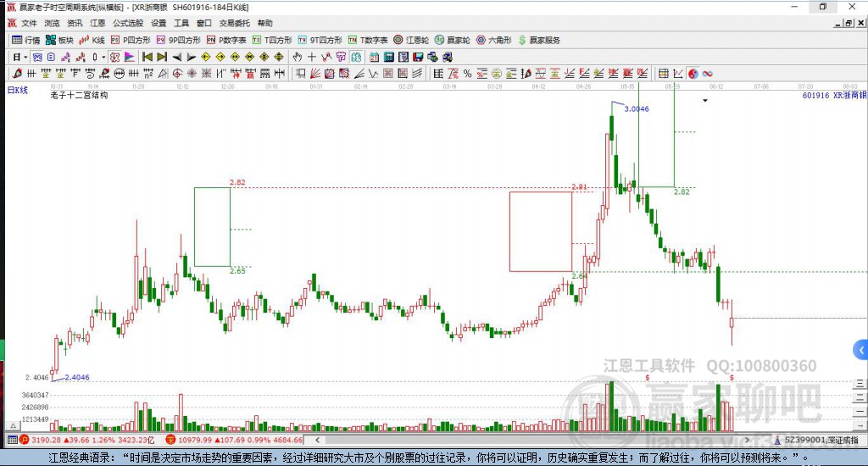This screenshot has width=868, height=466.
Task: Click the truck icon in toolbar
Action: pyautogui.click(x=447, y=57)
